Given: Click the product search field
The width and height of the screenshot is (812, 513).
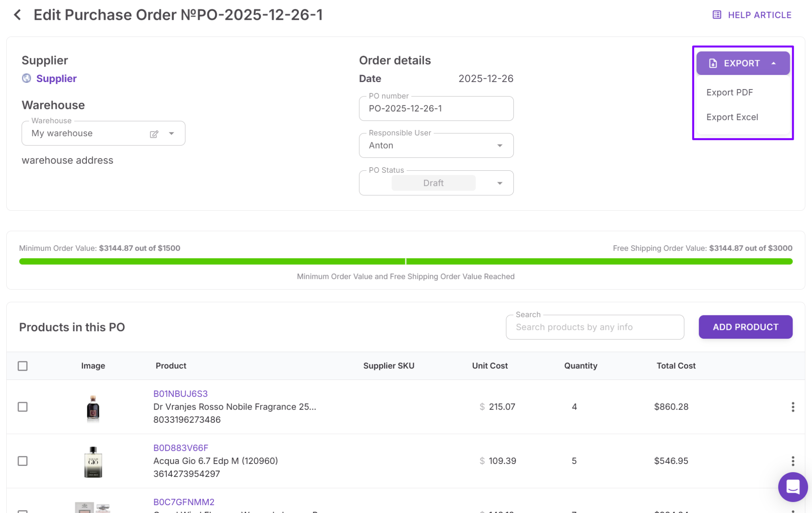Looking at the screenshot, I should (x=594, y=327).
